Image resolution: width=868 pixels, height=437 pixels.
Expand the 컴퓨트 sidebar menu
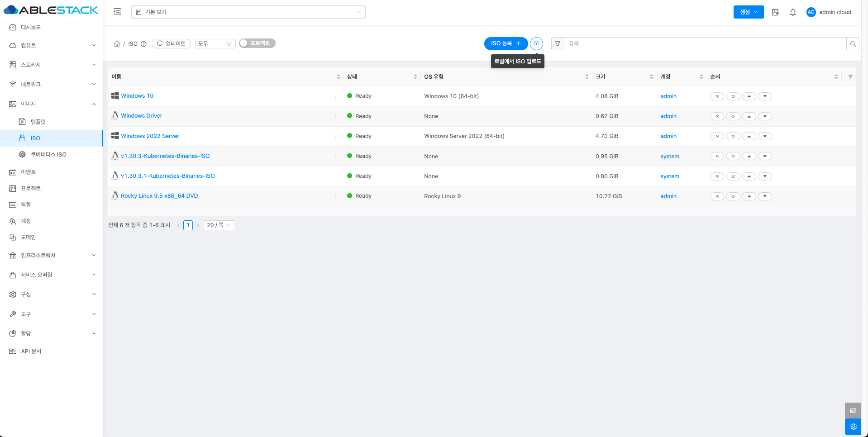52,45
